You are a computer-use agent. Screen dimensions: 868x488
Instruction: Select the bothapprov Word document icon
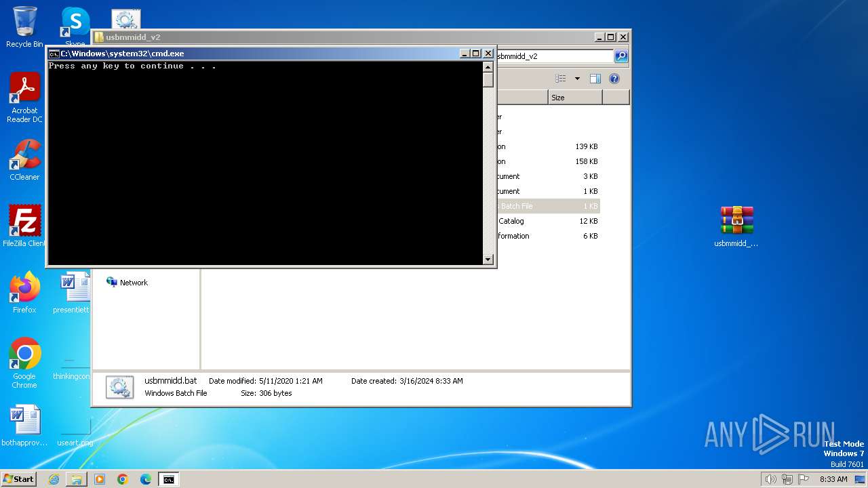point(24,426)
